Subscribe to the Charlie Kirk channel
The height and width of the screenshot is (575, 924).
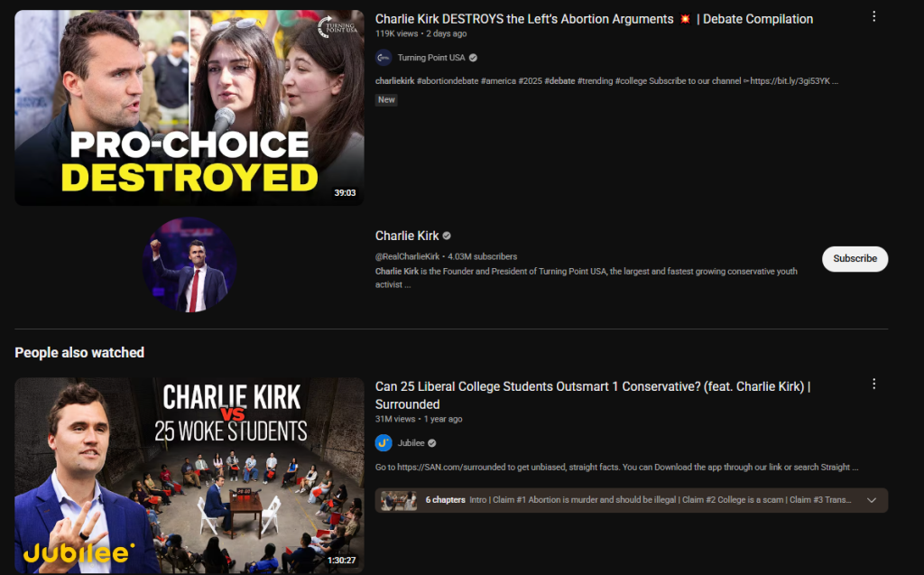(855, 259)
